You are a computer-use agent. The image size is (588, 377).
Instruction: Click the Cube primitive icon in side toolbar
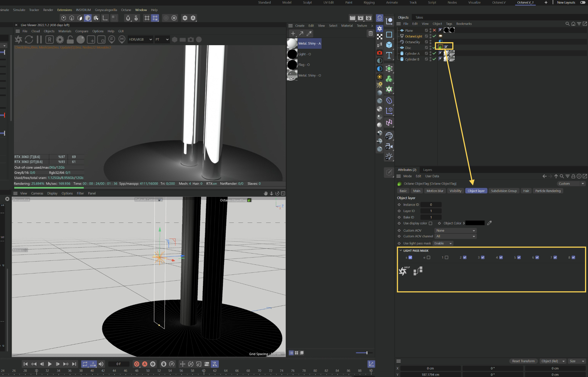click(389, 45)
